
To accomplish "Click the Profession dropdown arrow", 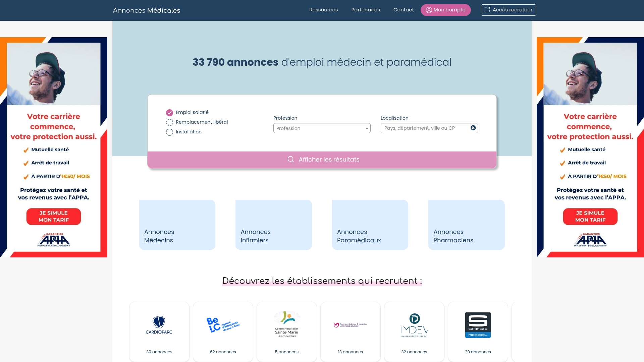I will (367, 128).
